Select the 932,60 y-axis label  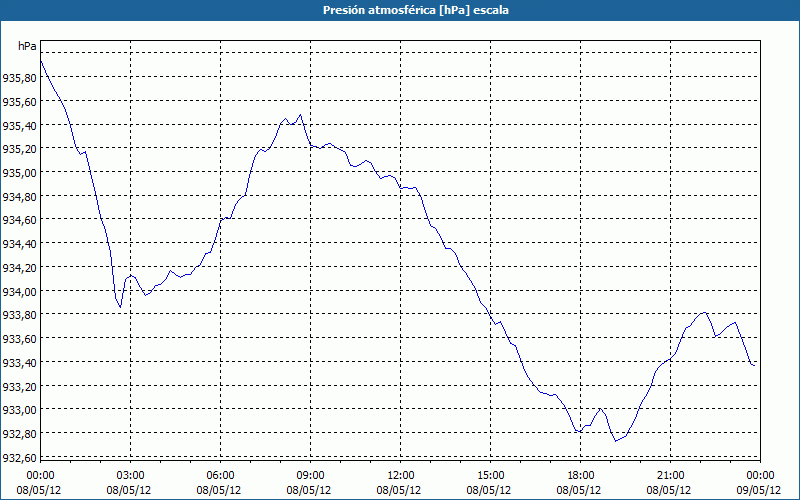[19, 457]
